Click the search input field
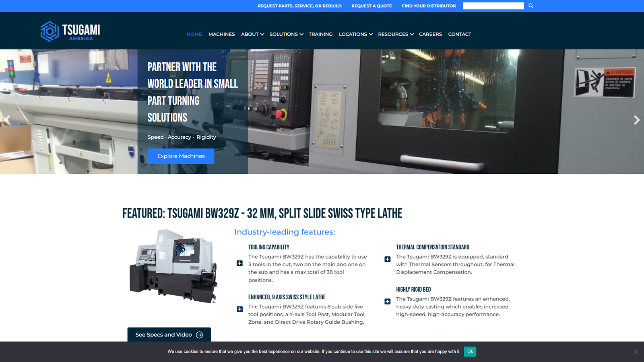 click(x=493, y=6)
